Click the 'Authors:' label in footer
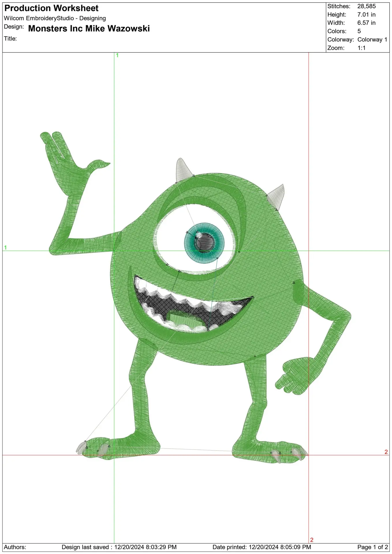 point(15,547)
